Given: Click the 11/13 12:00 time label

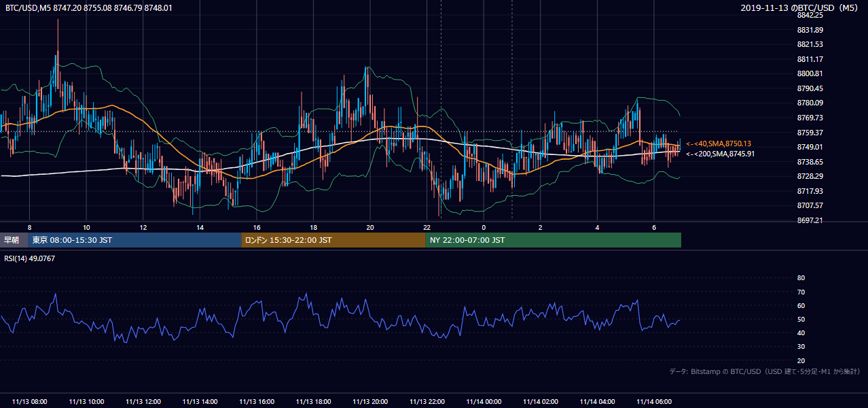Looking at the screenshot, I should click(143, 402).
